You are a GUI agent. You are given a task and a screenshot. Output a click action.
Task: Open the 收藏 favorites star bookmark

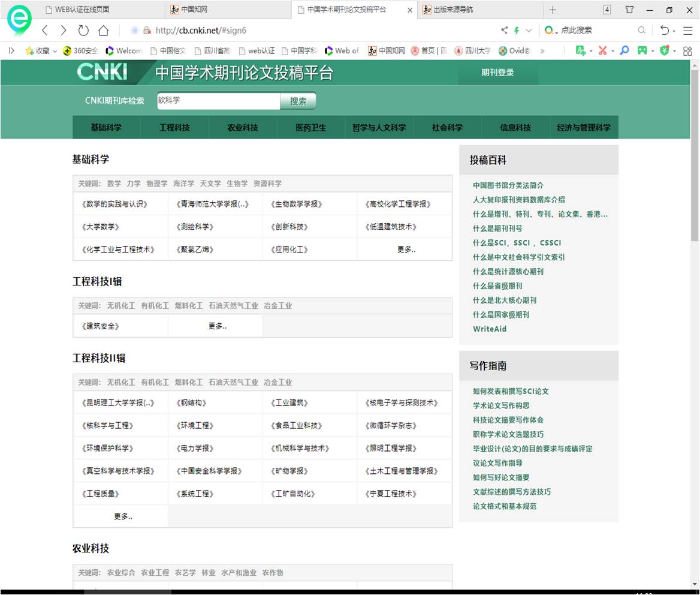[38, 50]
